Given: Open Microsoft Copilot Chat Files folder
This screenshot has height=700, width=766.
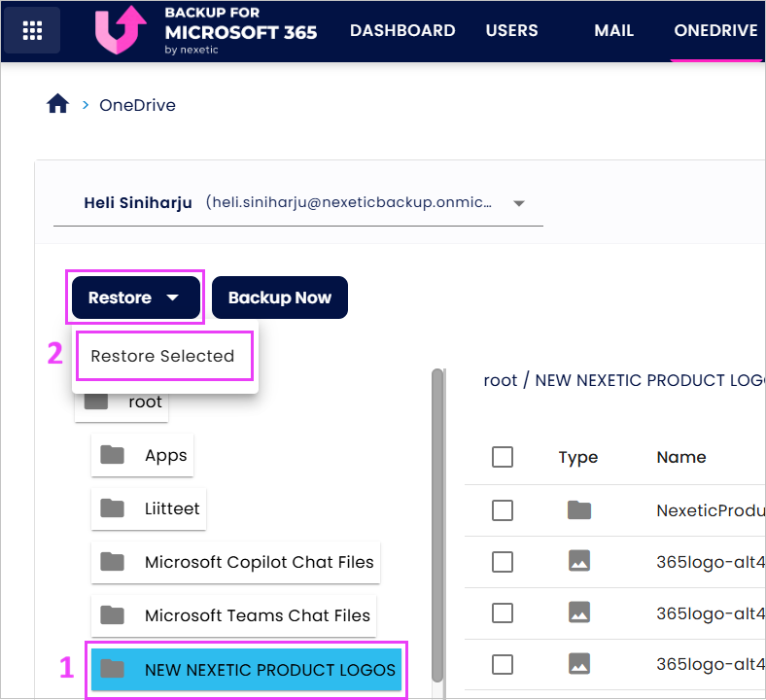Looking at the screenshot, I should (x=236, y=562).
